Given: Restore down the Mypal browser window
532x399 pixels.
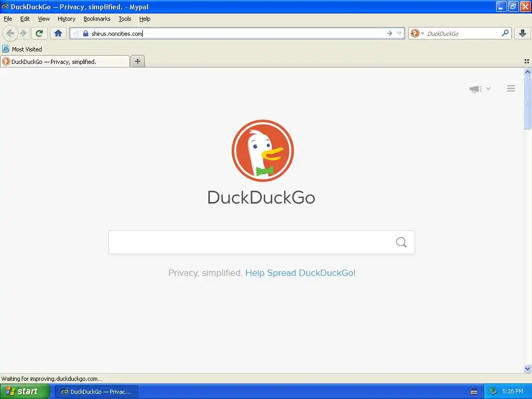Looking at the screenshot, I should (x=513, y=6).
